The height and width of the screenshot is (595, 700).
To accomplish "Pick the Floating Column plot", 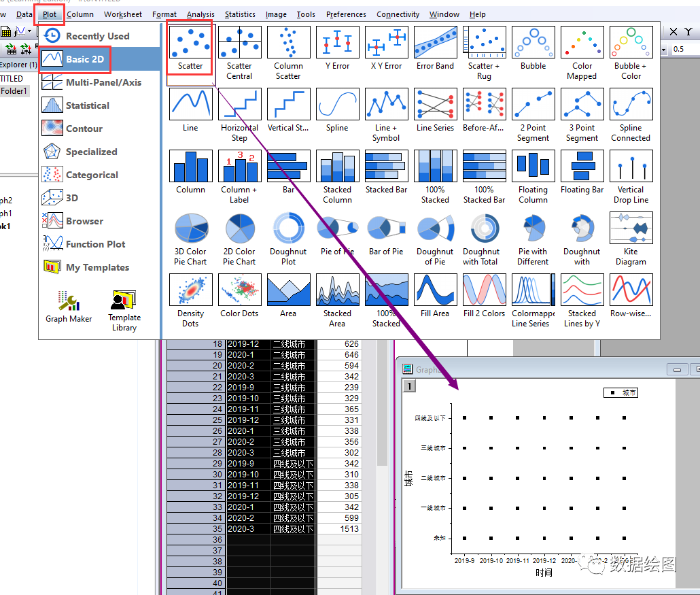I will (x=533, y=177).
